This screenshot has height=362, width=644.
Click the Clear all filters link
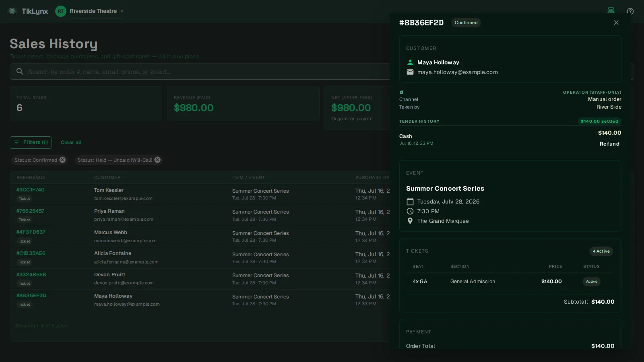[x=71, y=142]
